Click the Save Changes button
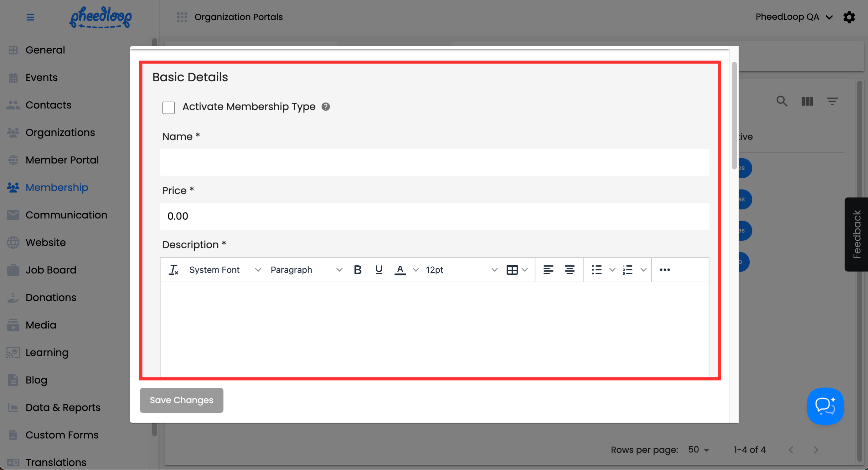 coord(181,400)
